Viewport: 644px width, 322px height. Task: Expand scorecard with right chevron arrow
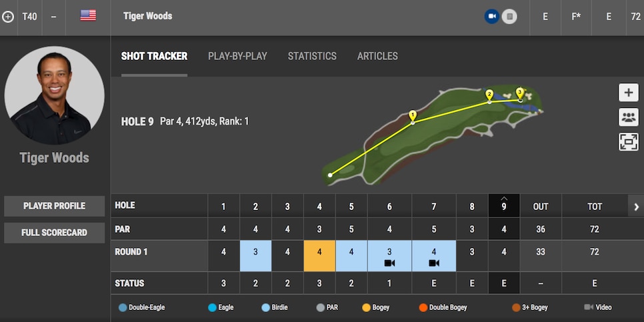[636, 207]
